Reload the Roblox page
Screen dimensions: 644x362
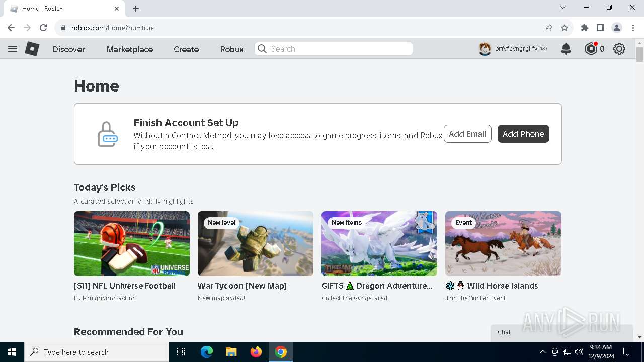tap(43, 28)
